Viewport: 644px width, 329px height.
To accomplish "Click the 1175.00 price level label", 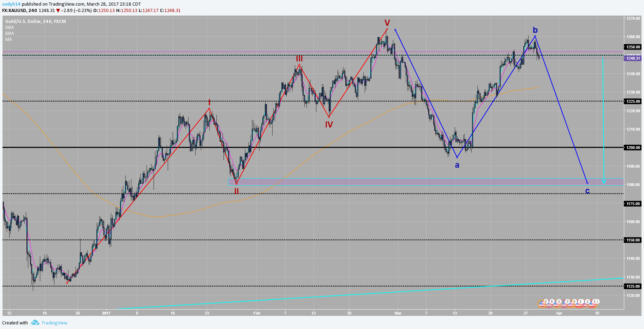I will click(633, 204).
